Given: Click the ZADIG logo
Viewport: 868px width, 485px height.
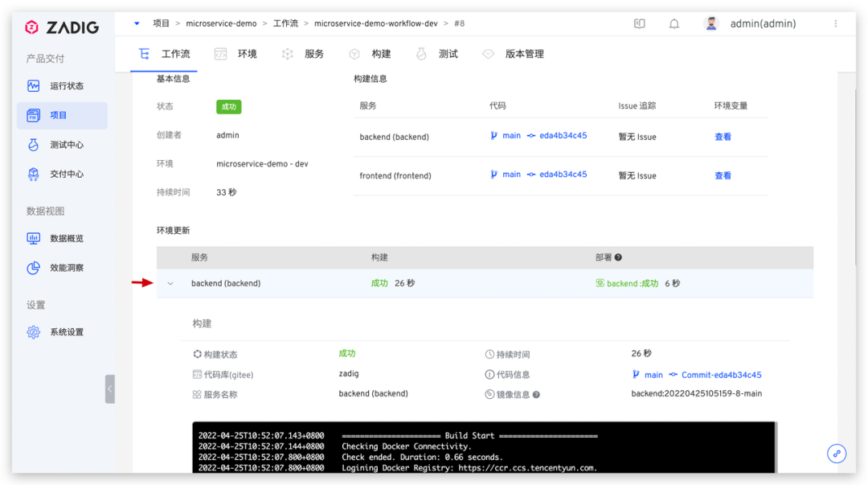Looking at the screenshot, I should (x=62, y=27).
